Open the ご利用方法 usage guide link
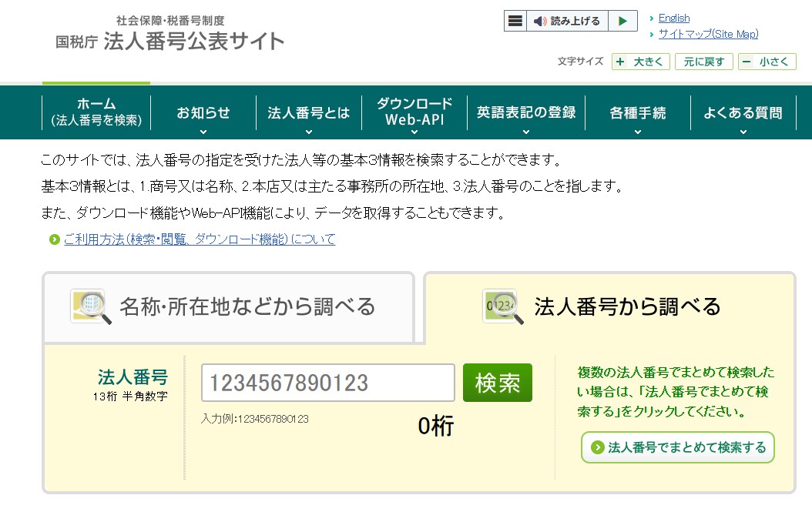The width and height of the screenshot is (812, 512). coord(200,239)
